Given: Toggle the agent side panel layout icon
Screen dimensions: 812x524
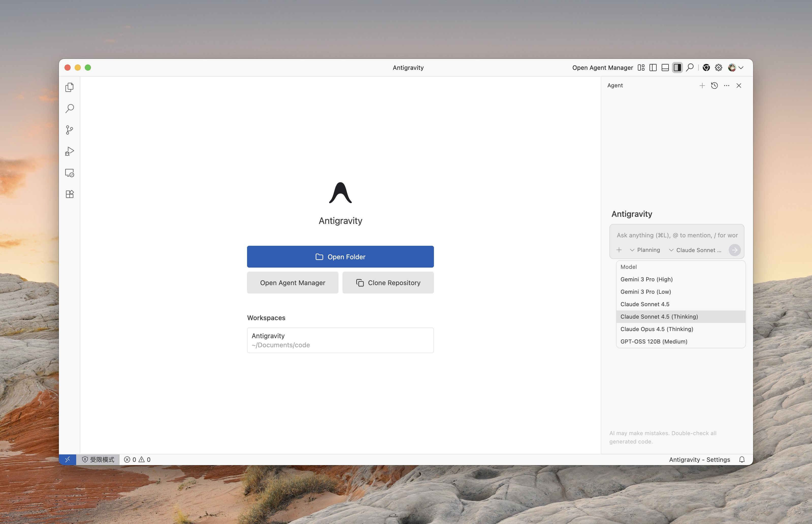Looking at the screenshot, I should pyautogui.click(x=677, y=67).
